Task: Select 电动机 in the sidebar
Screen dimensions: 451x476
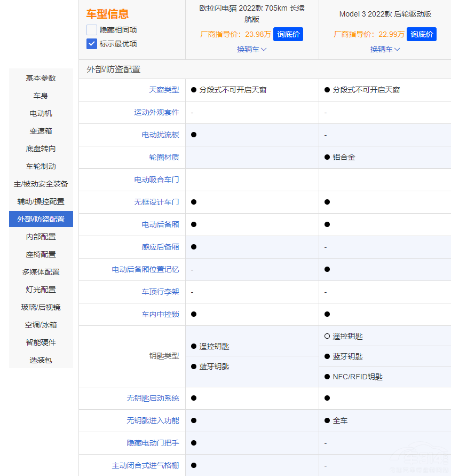Action: pyautogui.click(x=41, y=113)
